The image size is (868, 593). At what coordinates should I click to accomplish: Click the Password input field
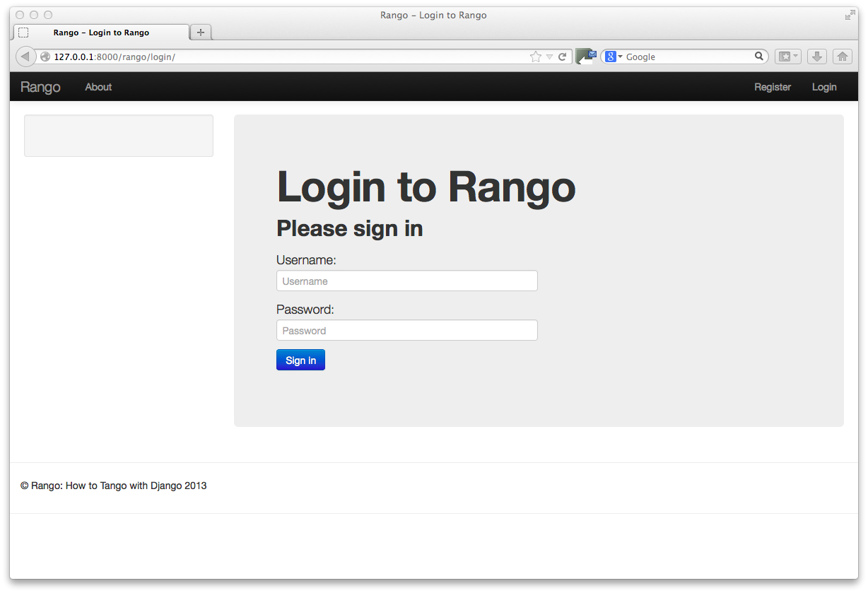pos(406,330)
